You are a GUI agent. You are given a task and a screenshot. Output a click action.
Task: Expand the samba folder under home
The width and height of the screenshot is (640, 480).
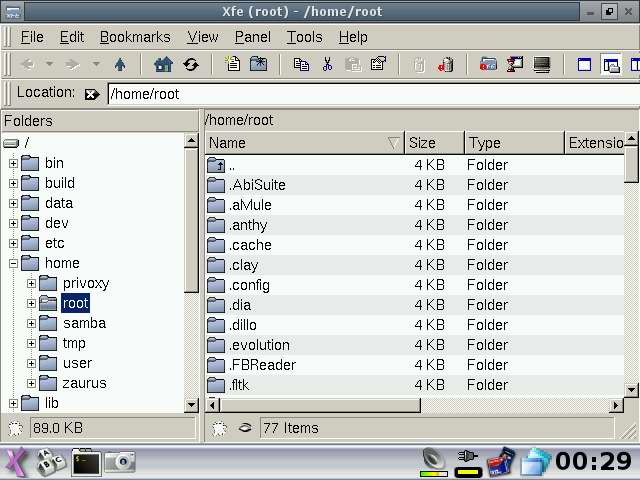(31, 323)
